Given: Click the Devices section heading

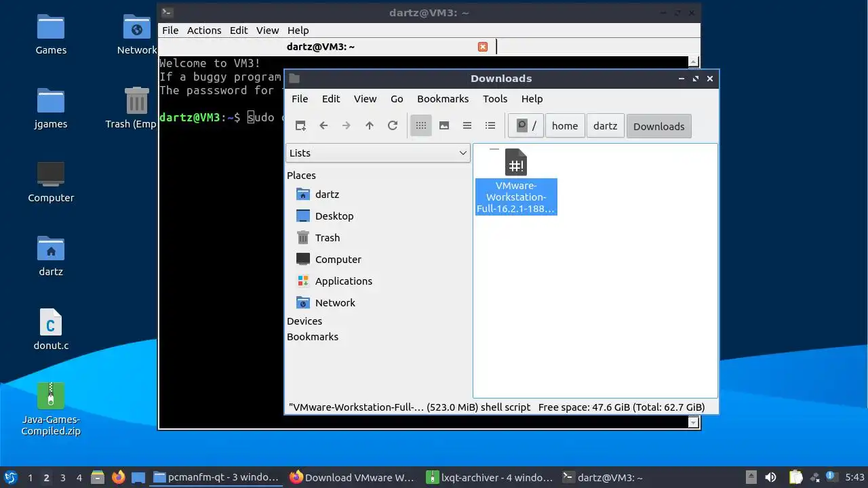Looking at the screenshot, I should click(304, 321).
